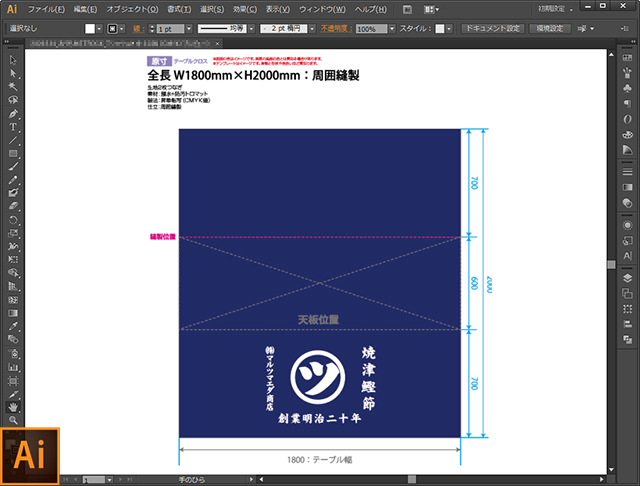
Task: Open the 表示 menu
Action: pos(278,9)
